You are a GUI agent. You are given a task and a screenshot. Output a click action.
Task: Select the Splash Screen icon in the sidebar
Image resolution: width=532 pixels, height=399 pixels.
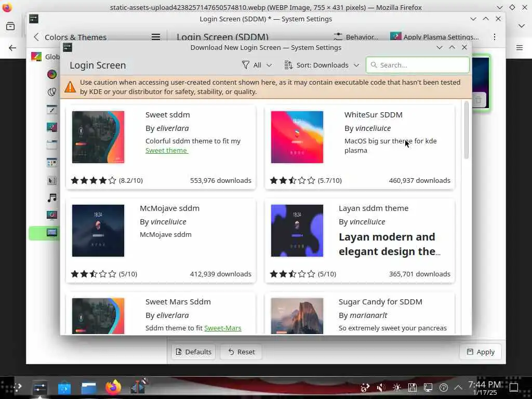[x=52, y=215]
